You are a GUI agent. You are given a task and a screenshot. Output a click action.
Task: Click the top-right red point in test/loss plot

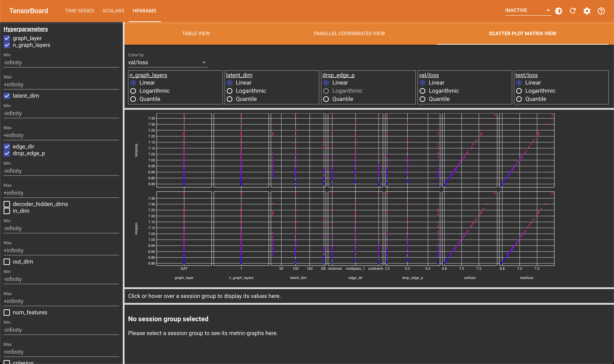(x=552, y=115)
